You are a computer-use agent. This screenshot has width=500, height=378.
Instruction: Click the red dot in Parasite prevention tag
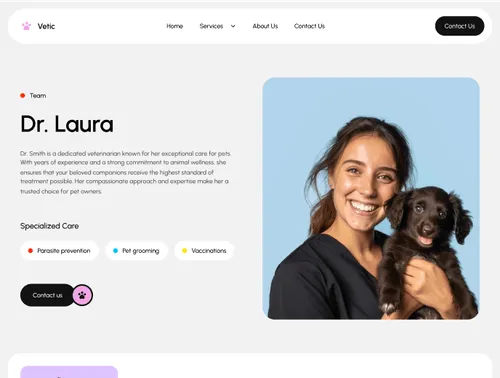30,251
